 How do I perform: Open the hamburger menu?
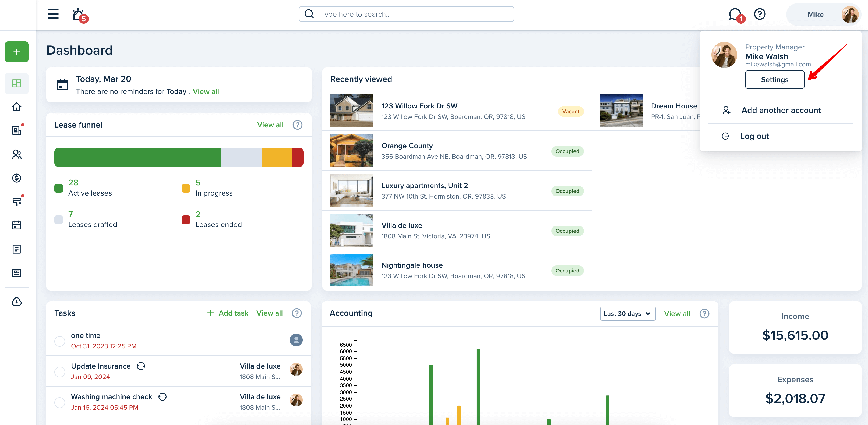pyautogui.click(x=53, y=14)
